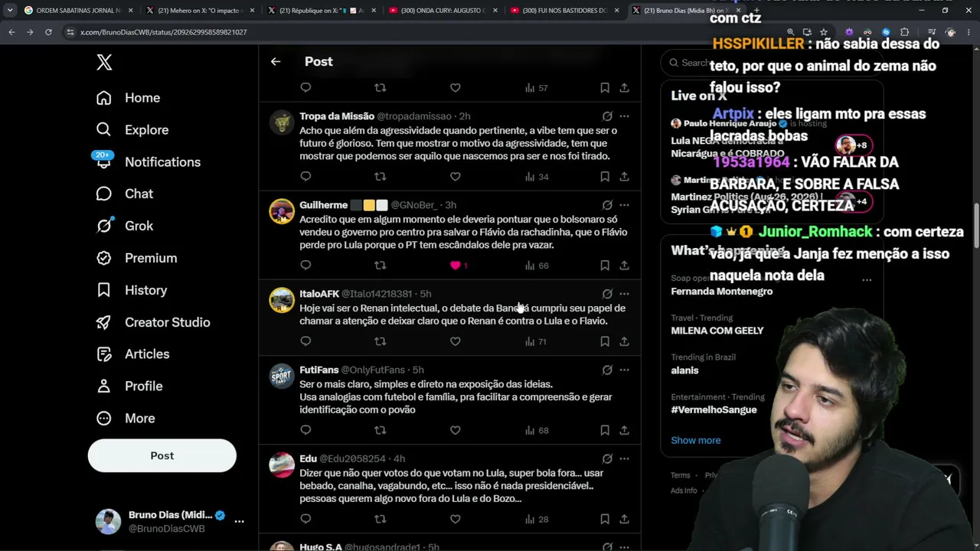Expand the More menu in the sidebar
The width and height of the screenshot is (980, 551).
point(126,419)
